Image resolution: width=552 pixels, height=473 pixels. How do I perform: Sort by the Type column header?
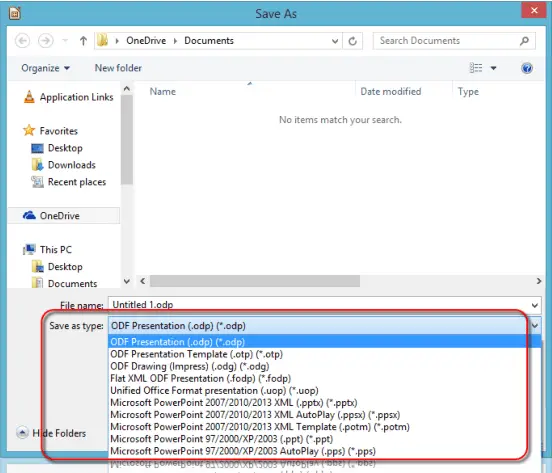(x=468, y=92)
